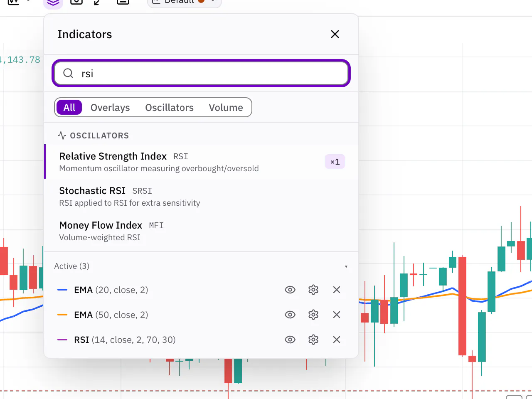
Task: Click the 'MFI' ticker label
Action: 156,226
